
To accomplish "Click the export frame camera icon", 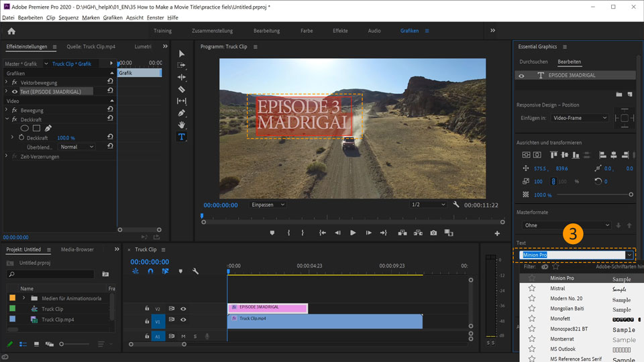I will (x=433, y=233).
